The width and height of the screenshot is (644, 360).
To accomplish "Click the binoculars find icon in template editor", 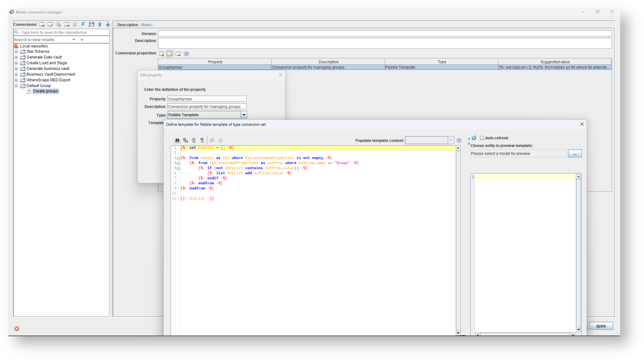I will [x=177, y=140].
